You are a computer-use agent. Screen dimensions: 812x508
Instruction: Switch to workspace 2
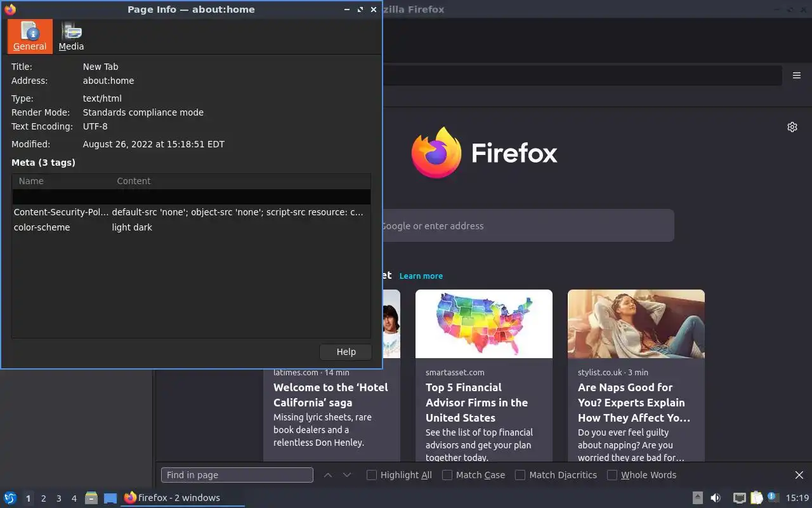point(44,498)
